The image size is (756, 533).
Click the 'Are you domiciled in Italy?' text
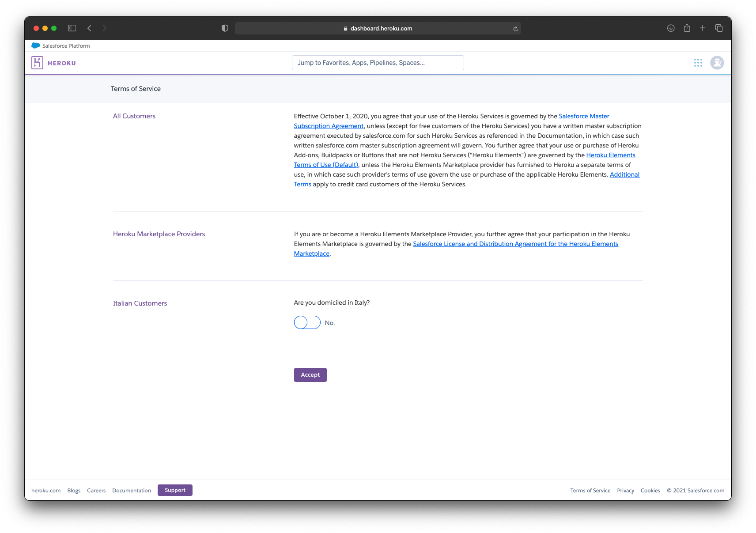click(332, 302)
